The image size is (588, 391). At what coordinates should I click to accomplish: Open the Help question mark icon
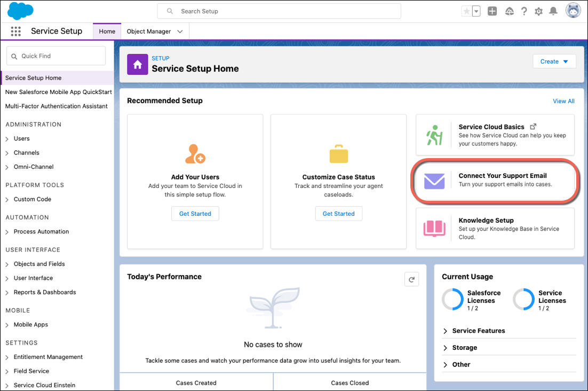pos(524,11)
